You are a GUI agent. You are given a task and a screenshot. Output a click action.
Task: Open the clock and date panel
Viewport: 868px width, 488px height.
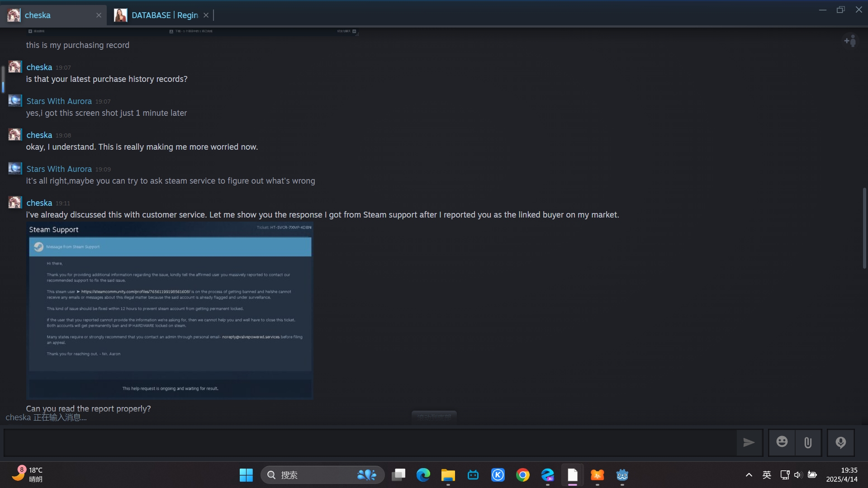(x=842, y=475)
